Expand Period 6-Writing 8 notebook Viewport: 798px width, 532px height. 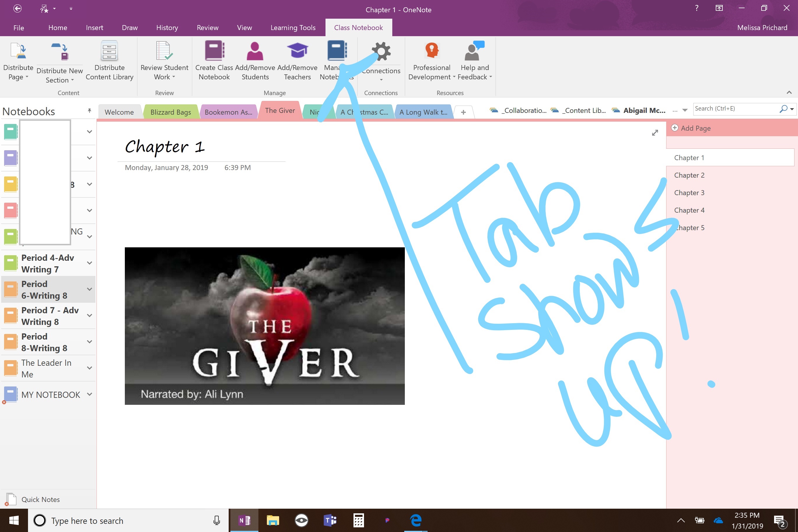coord(90,289)
